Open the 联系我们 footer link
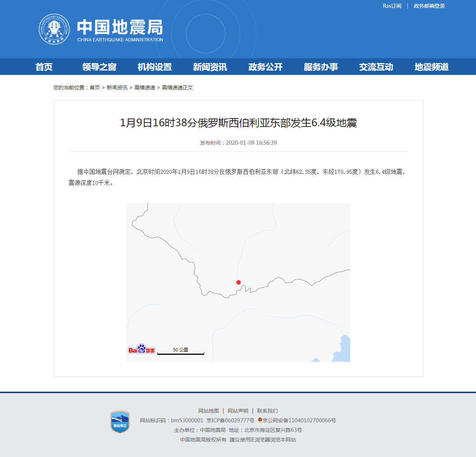The width and height of the screenshot is (476, 457). click(268, 410)
